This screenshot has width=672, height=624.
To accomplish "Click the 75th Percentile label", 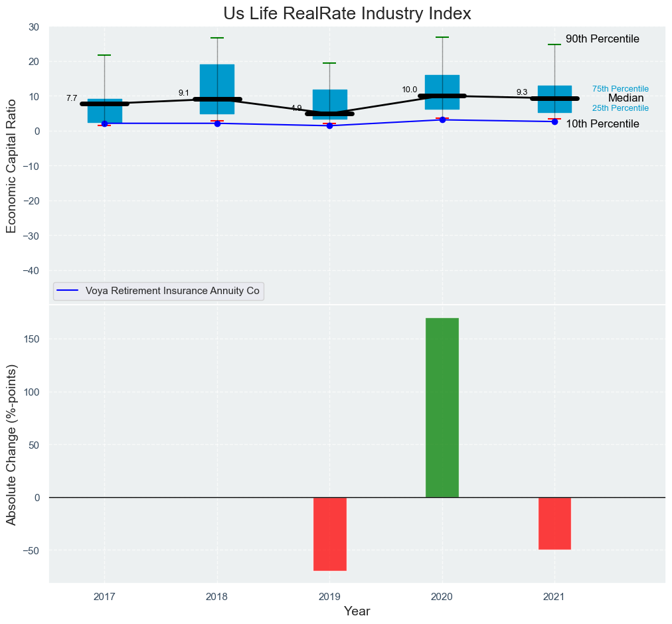I will [x=620, y=89].
